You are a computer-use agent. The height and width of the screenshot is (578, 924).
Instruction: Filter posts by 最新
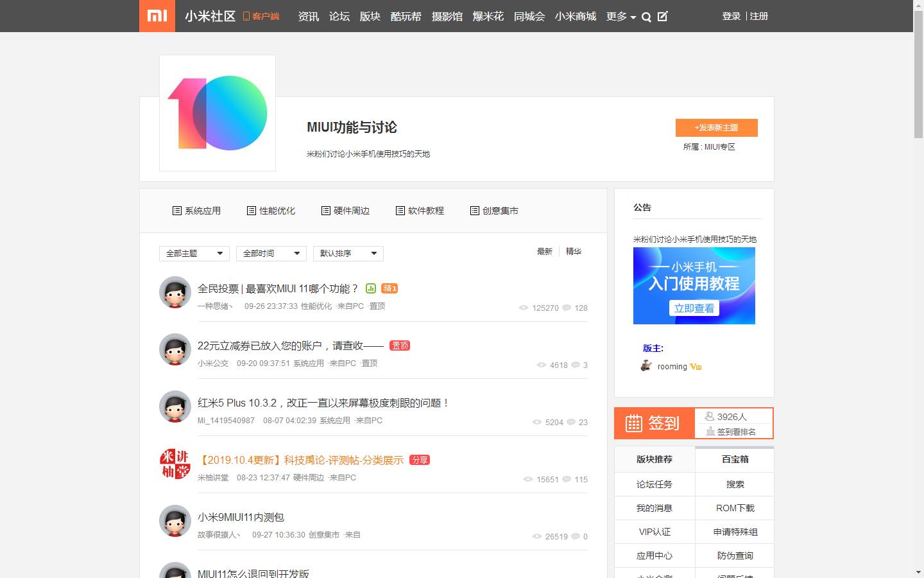tap(545, 252)
